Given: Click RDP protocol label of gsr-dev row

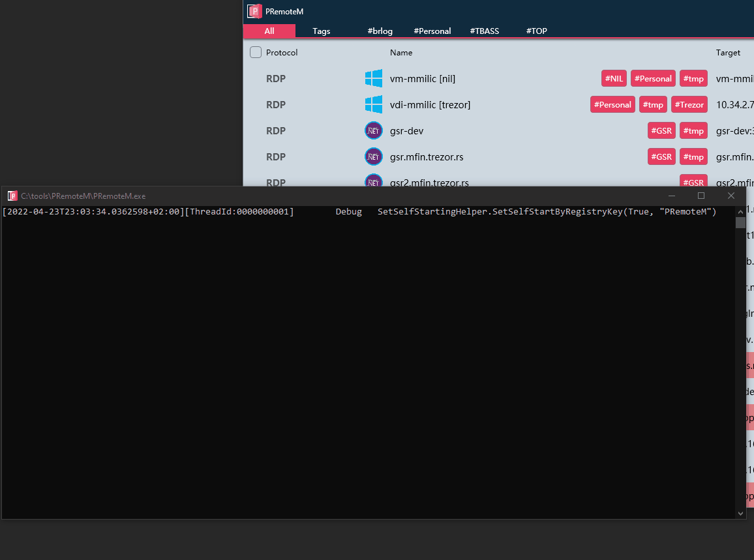Looking at the screenshot, I should 276,130.
